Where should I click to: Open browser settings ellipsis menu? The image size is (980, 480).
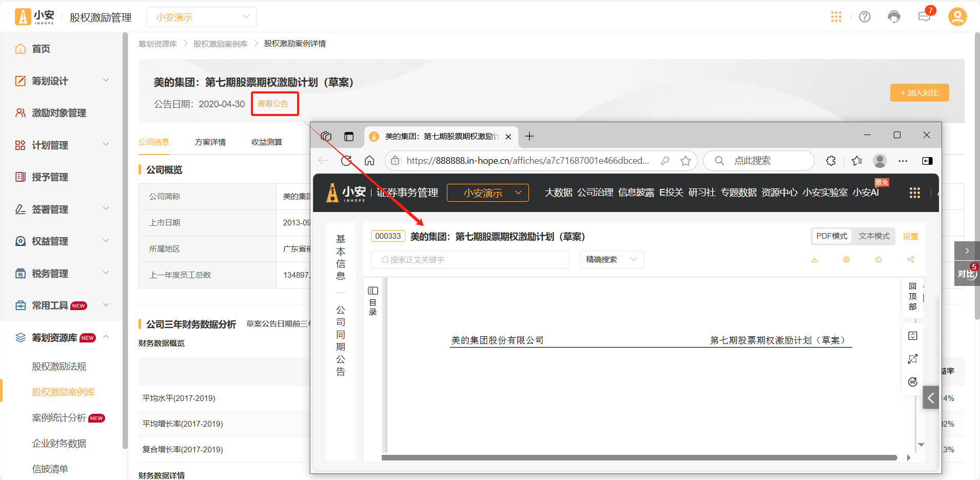903,161
